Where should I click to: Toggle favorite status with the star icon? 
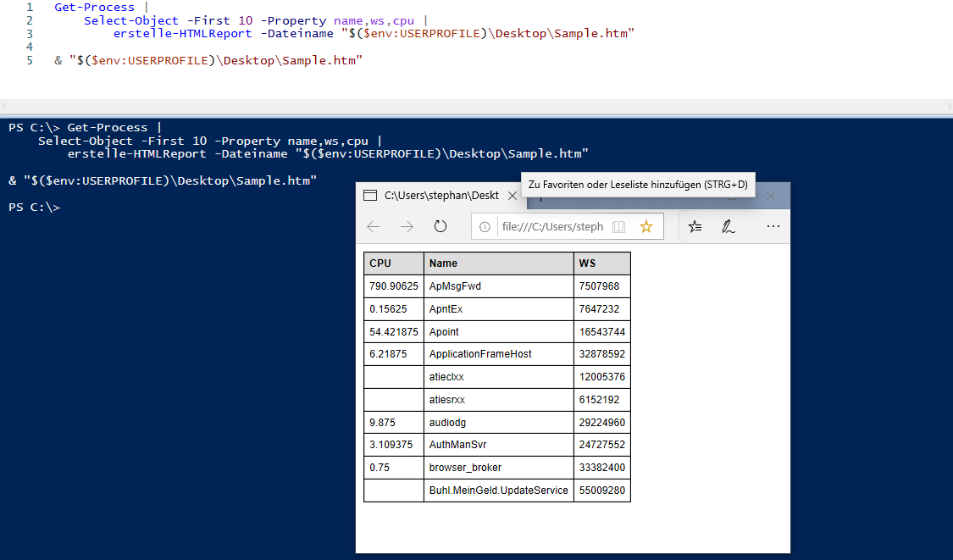(x=645, y=226)
